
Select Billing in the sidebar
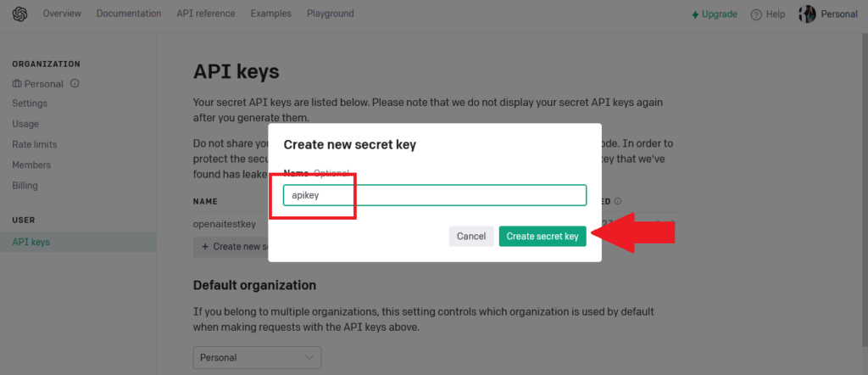(25, 185)
